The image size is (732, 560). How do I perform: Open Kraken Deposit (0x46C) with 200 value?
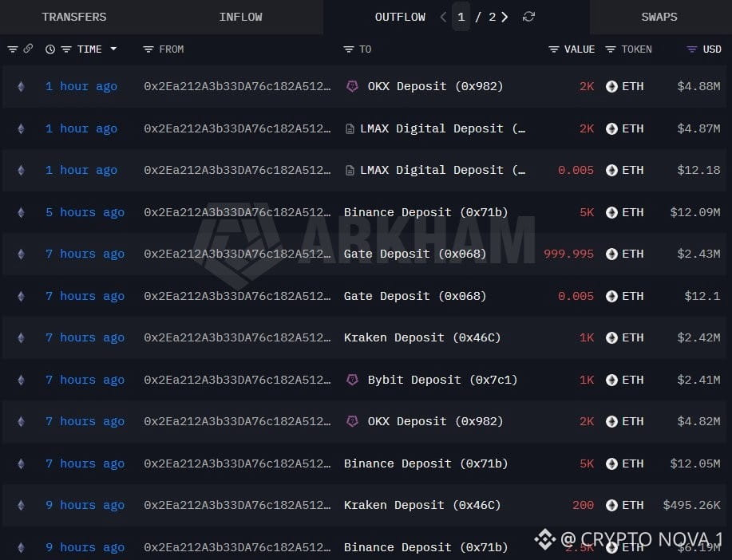(x=422, y=505)
